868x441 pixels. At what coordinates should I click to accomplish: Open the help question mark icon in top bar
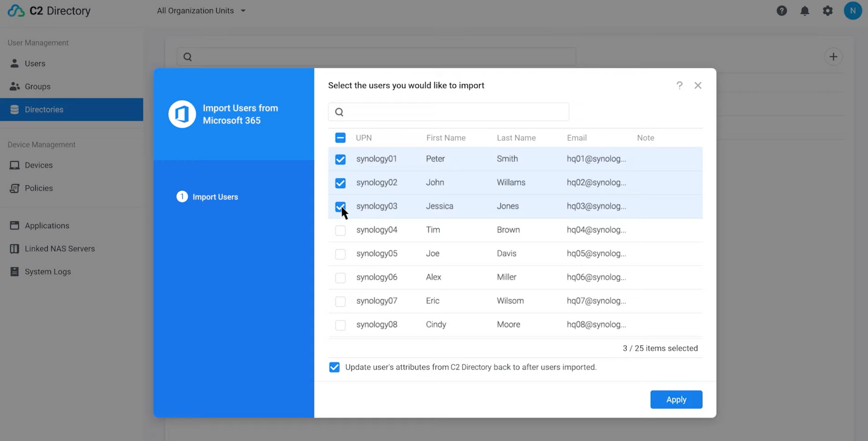pos(782,11)
